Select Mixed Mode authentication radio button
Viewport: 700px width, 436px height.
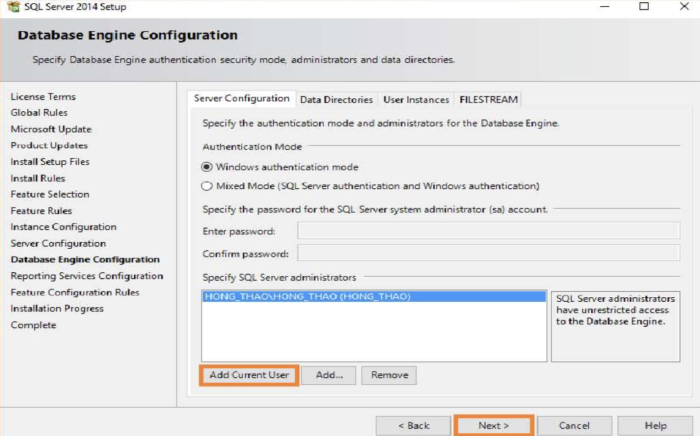coord(206,186)
